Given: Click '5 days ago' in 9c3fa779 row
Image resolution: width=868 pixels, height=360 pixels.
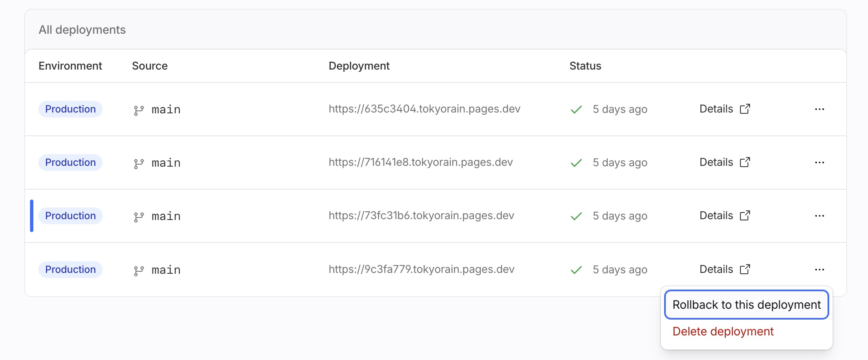Looking at the screenshot, I should pyautogui.click(x=620, y=270).
